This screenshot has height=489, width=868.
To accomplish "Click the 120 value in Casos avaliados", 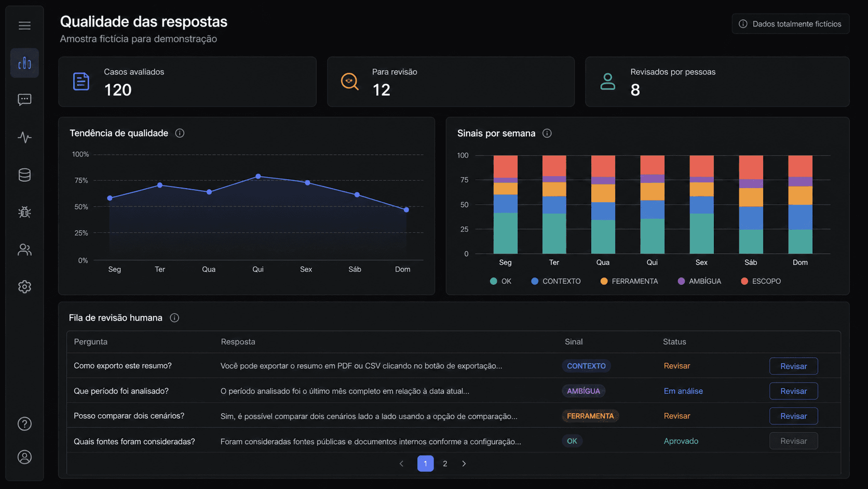I will tap(118, 90).
